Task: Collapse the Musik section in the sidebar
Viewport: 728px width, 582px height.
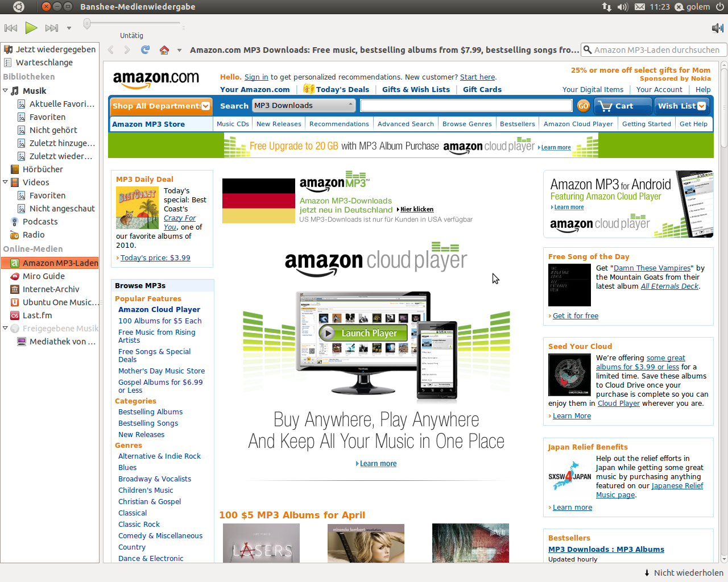Action: pos(5,90)
